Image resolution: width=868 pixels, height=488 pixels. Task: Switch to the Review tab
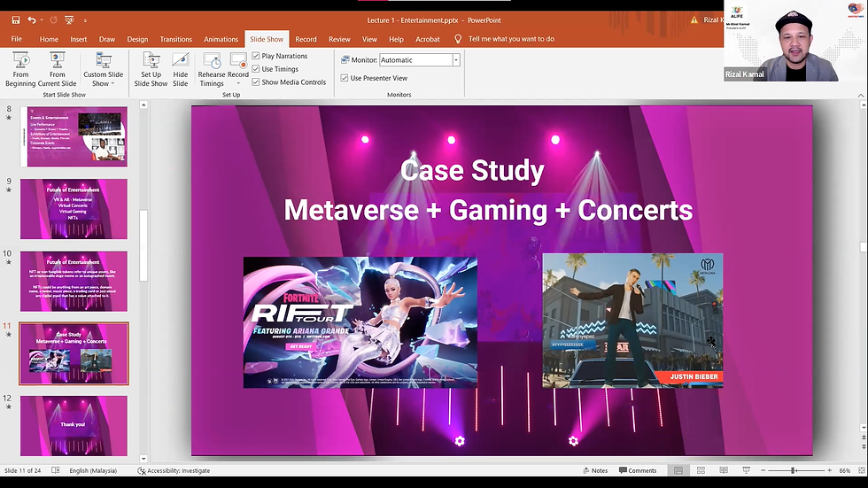tap(339, 39)
